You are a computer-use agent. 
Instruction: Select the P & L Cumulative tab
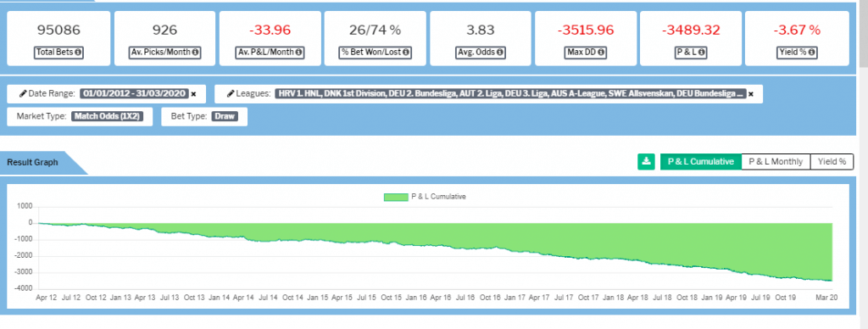click(701, 162)
